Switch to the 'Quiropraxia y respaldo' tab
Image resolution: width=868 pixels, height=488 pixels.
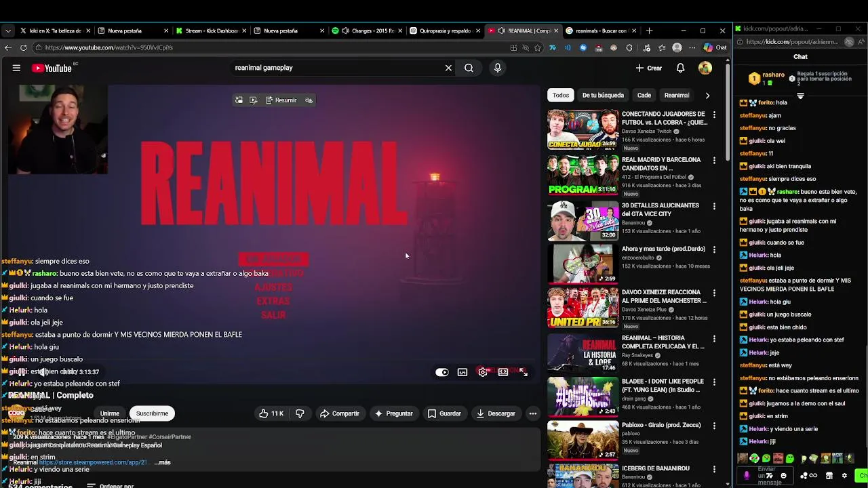(444, 30)
